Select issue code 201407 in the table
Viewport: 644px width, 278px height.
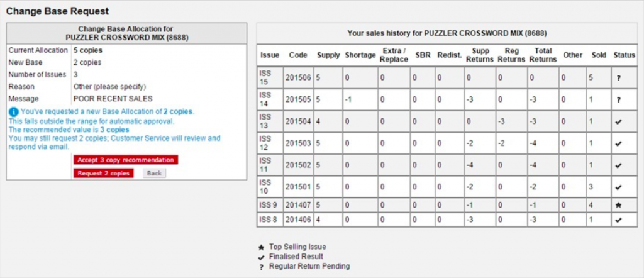[x=297, y=205]
